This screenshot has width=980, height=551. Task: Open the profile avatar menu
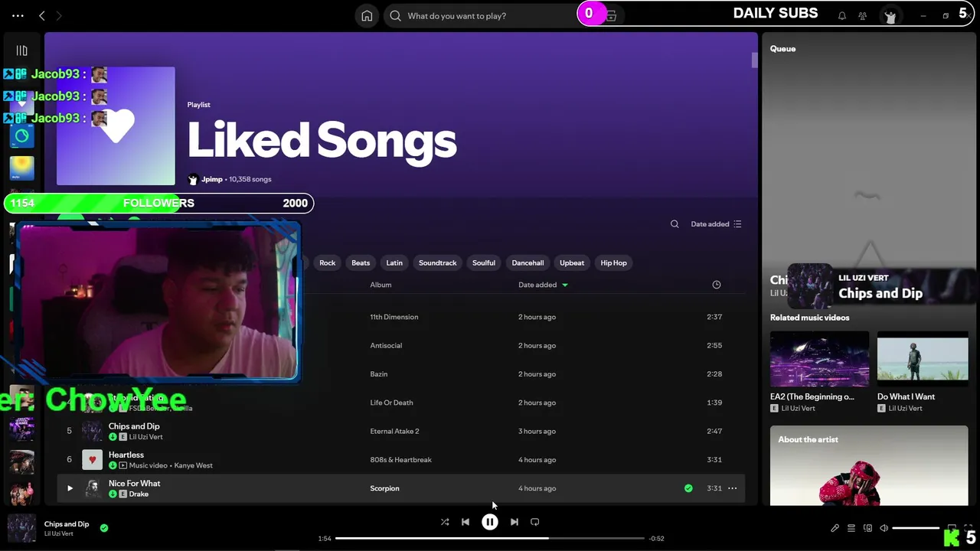tap(890, 16)
